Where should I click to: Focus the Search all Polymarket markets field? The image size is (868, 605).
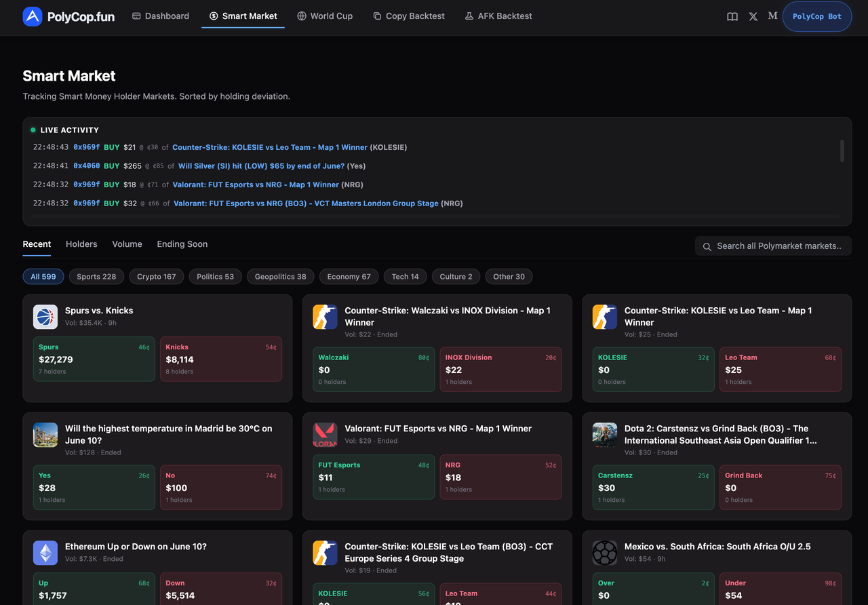click(773, 246)
